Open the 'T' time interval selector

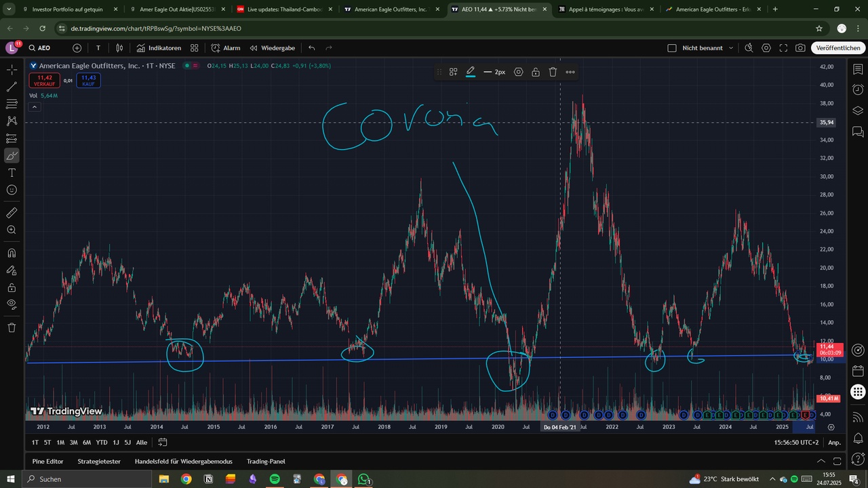(x=98, y=48)
